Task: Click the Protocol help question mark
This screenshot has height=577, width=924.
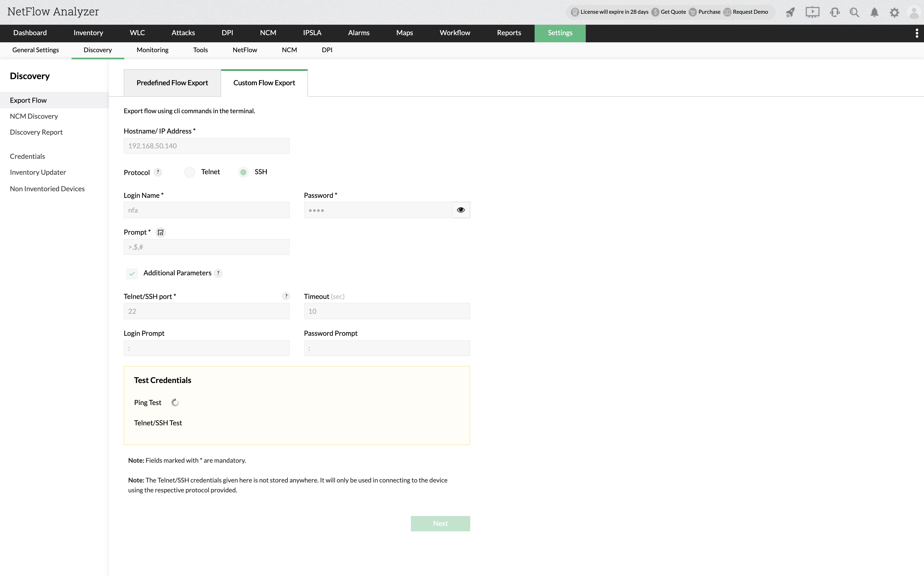Action: click(x=158, y=172)
